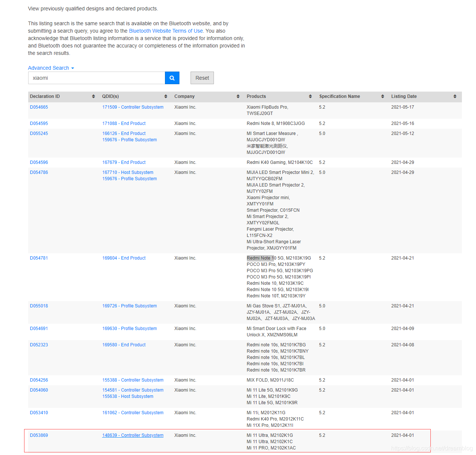Open QDID 148639 - Controller Subsystem

coord(133,435)
